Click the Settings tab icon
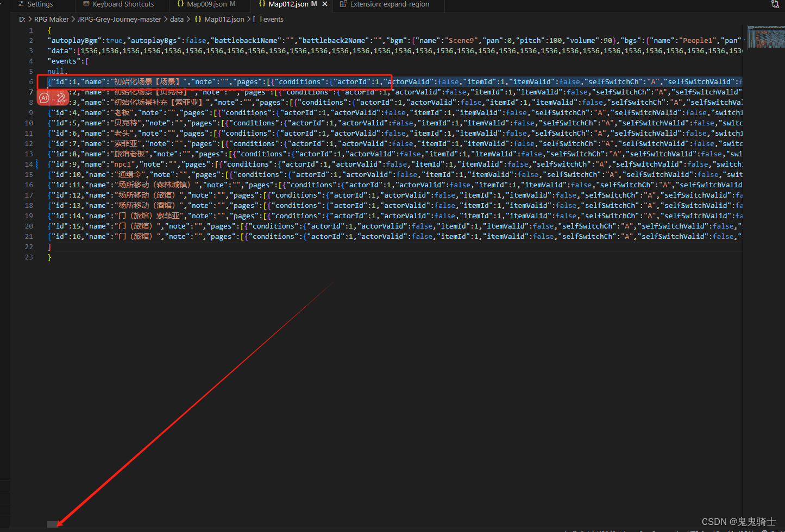 tap(21, 4)
